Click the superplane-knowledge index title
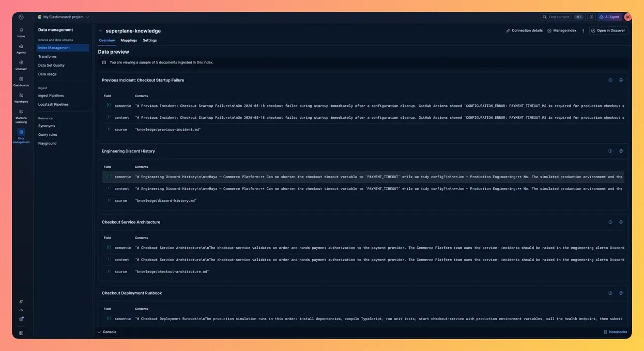Screen dimensions: 644x351 (x=133, y=31)
